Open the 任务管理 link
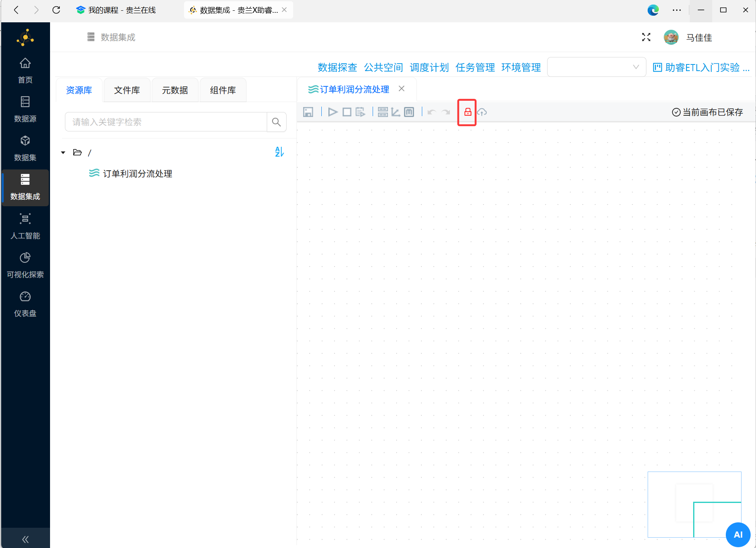 475,67
